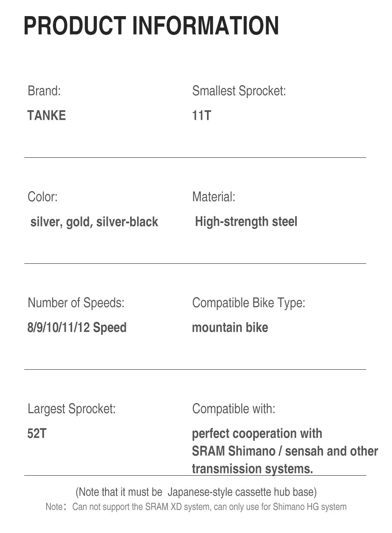Screen dimensions: 392x533
Task: Click the silver, gold, silver-black text
Action: (x=94, y=222)
